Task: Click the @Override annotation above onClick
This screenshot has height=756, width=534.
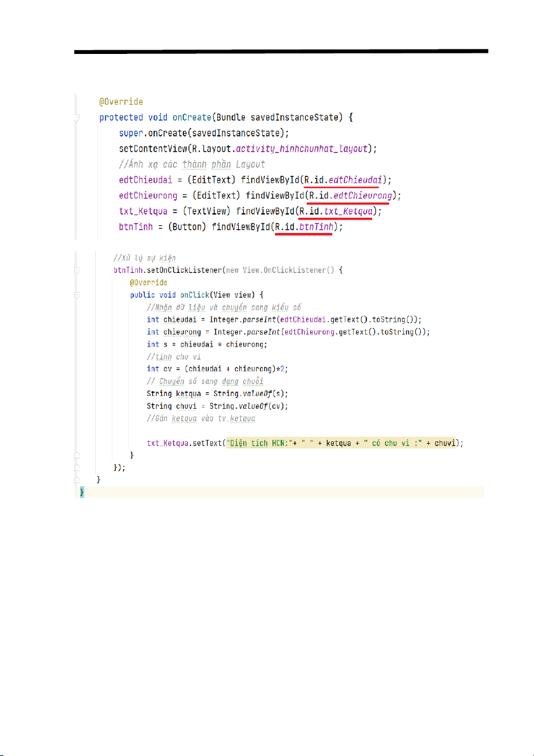Action: click(x=149, y=282)
